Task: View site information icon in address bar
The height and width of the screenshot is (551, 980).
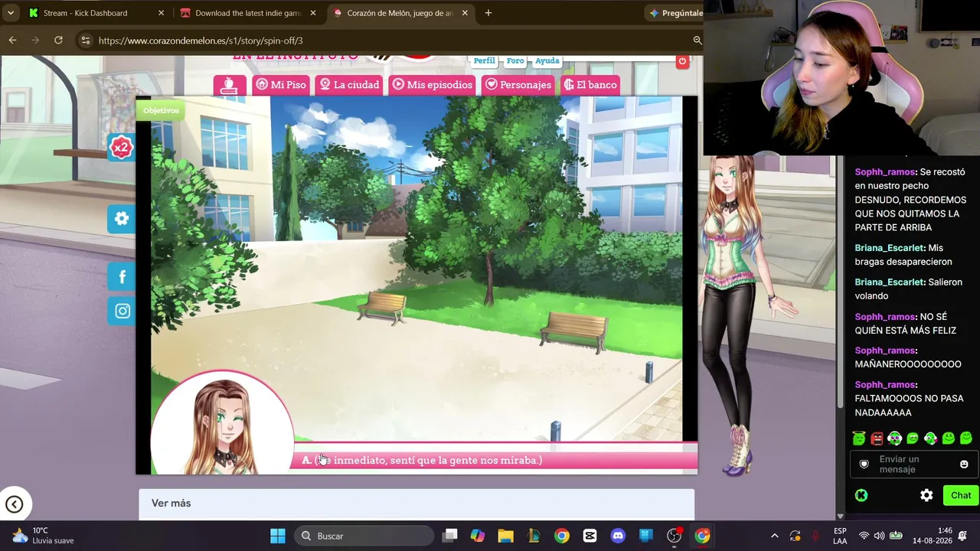Action: (85, 40)
